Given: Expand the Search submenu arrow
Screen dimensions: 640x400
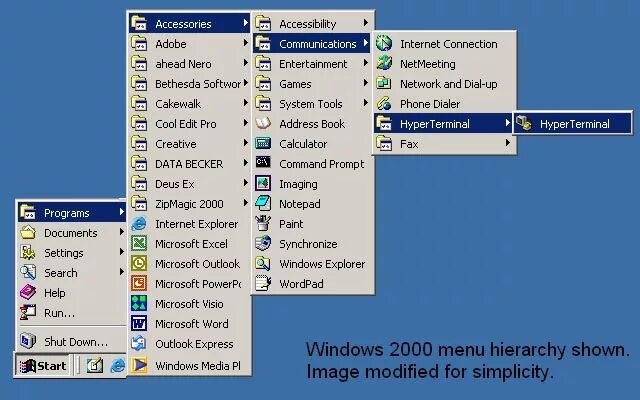Looking at the screenshot, I should pyautogui.click(x=122, y=271).
